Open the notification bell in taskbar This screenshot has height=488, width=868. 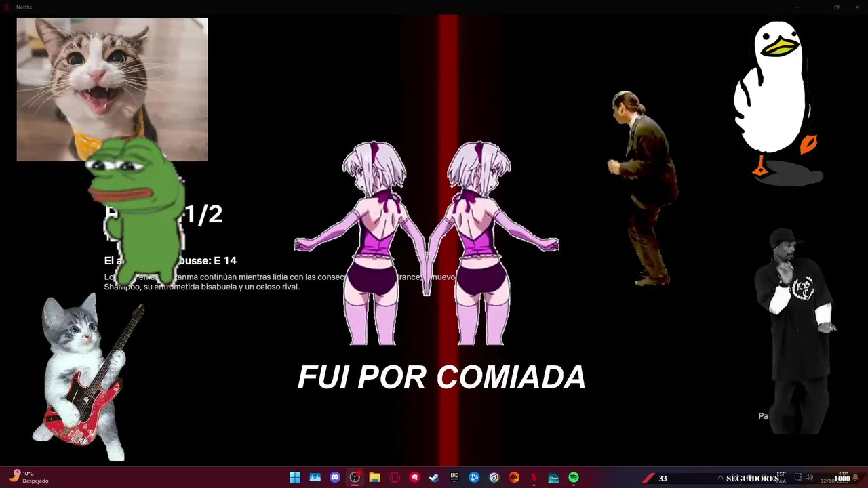[856, 477]
